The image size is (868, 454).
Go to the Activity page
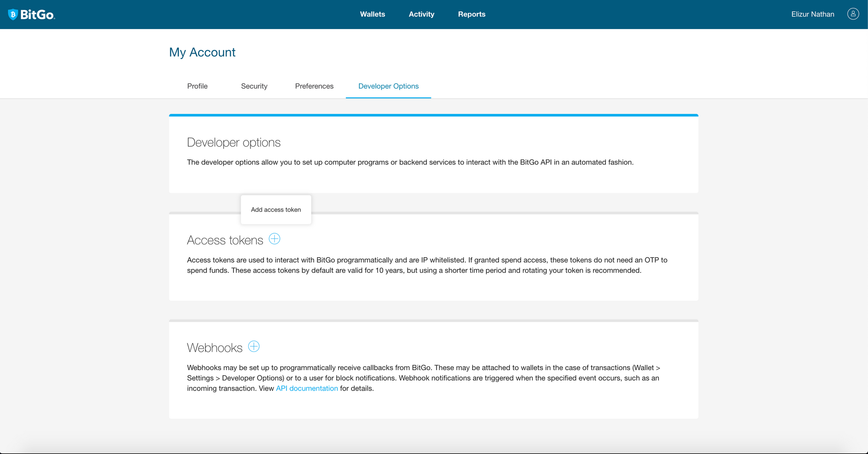(x=421, y=14)
